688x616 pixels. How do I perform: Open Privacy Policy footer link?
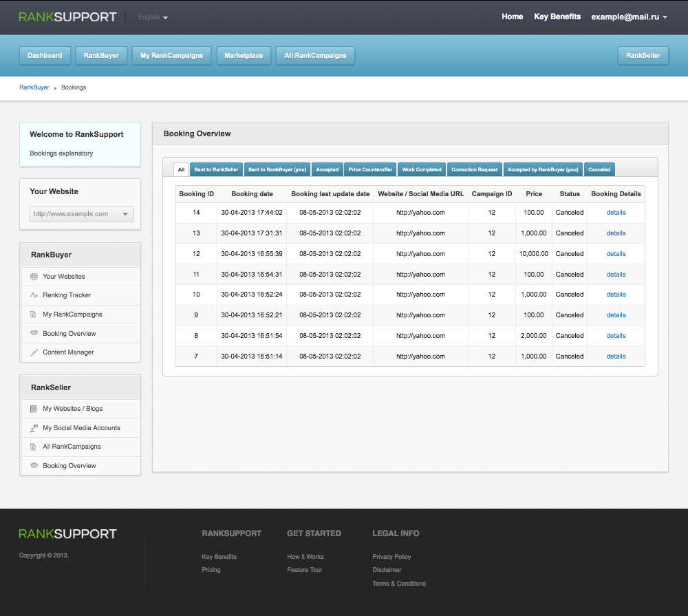[x=391, y=557]
